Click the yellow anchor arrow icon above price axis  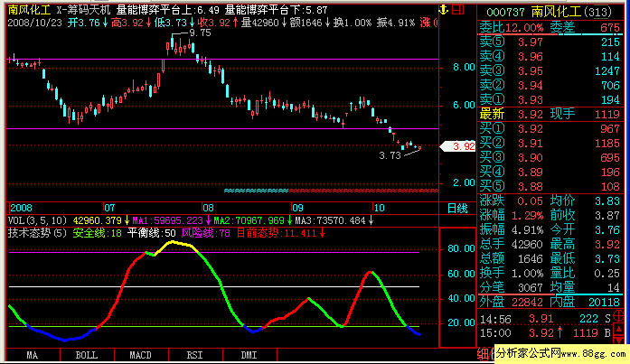tap(444, 9)
